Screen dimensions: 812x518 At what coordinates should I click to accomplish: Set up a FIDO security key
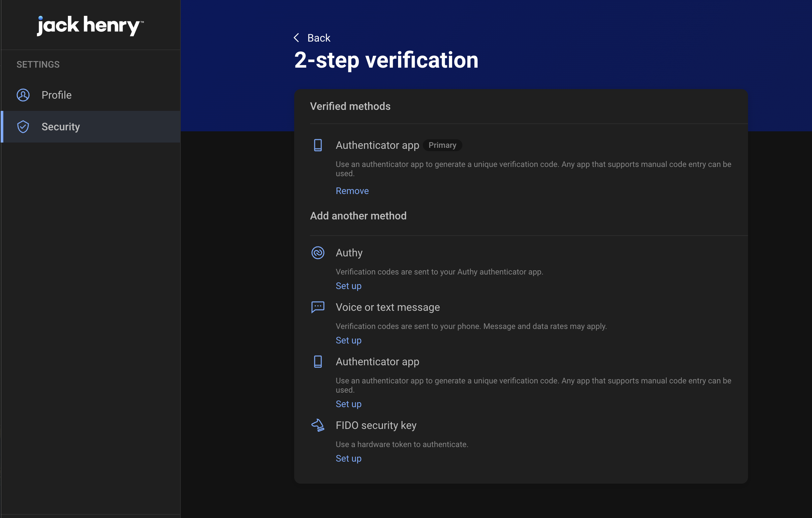click(348, 458)
